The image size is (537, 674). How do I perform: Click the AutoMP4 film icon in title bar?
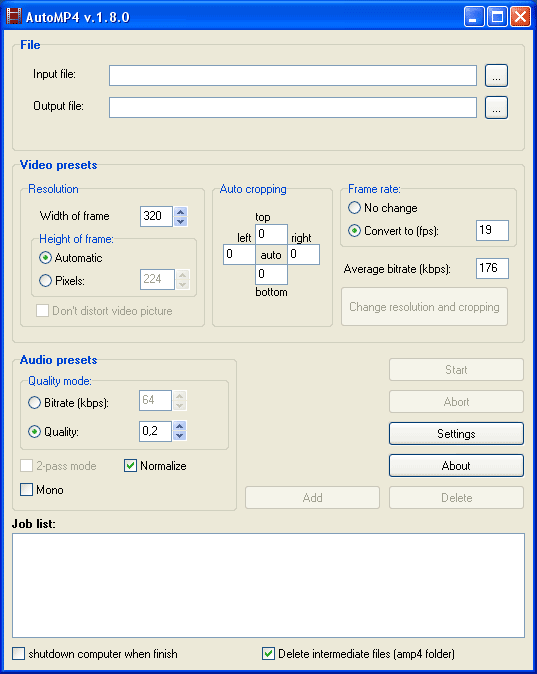point(14,17)
